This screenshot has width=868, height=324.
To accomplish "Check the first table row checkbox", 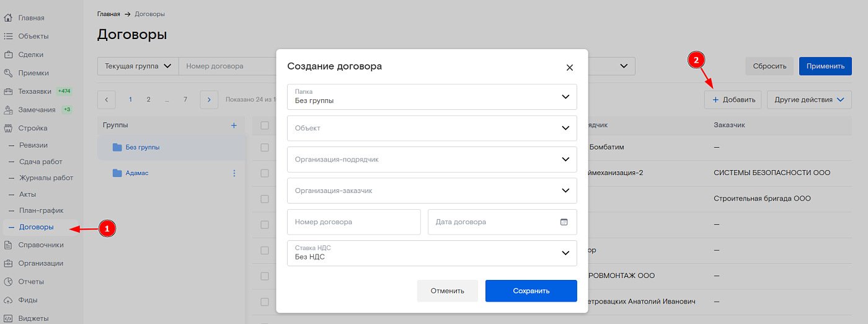I will [x=265, y=148].
